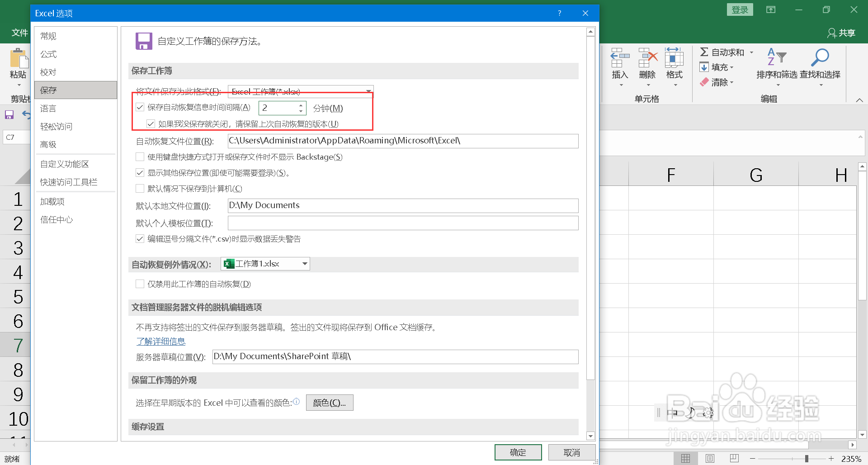The width and height of the screenshot is (868, 465).
Task: Click the Save icon in quick access toolbar
Action: (x=9, y=115)
